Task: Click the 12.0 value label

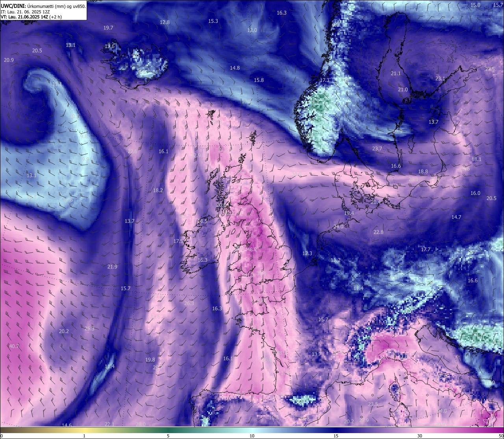Action: (x=252, y=30)
